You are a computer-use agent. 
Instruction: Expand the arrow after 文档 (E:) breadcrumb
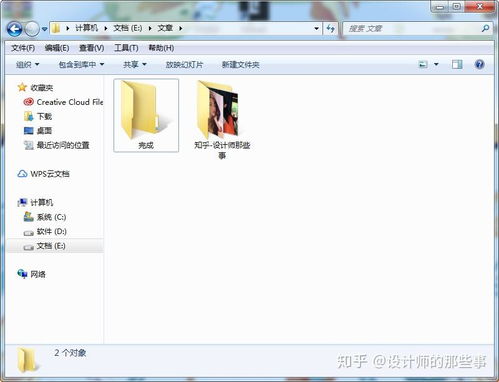(150, 28)
